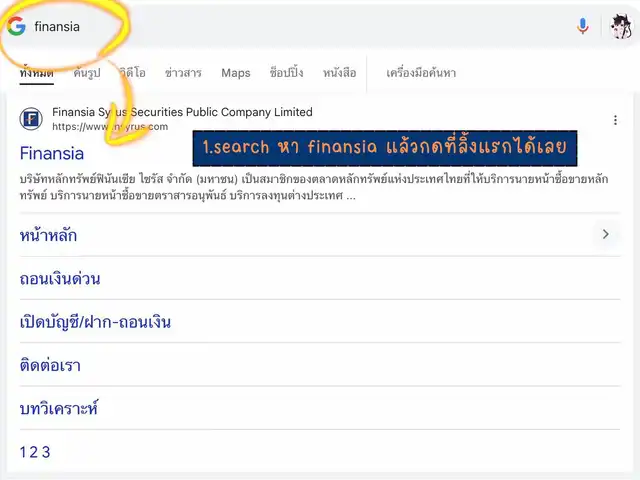Open the บทวิเคราะห์ analysis link
Screen dimensions: 640x480
[59, 409]
